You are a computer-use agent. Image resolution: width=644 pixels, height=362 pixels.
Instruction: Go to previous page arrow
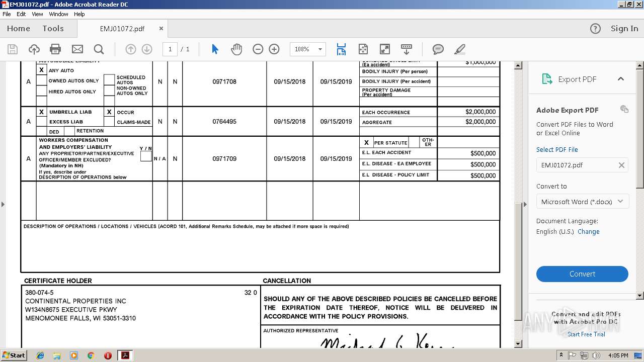pos(131,49)
